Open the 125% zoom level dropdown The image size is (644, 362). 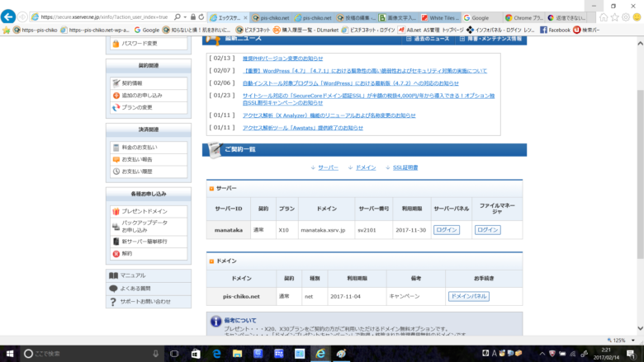pos(633,341)
